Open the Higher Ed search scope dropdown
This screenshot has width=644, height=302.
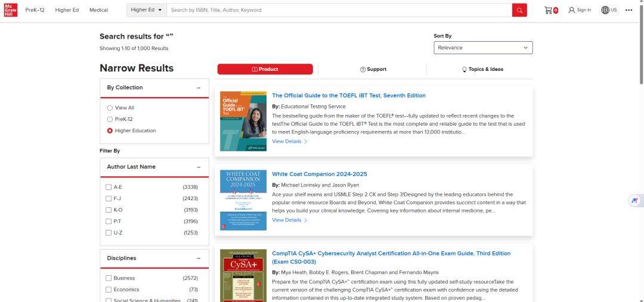pos(147,10)
